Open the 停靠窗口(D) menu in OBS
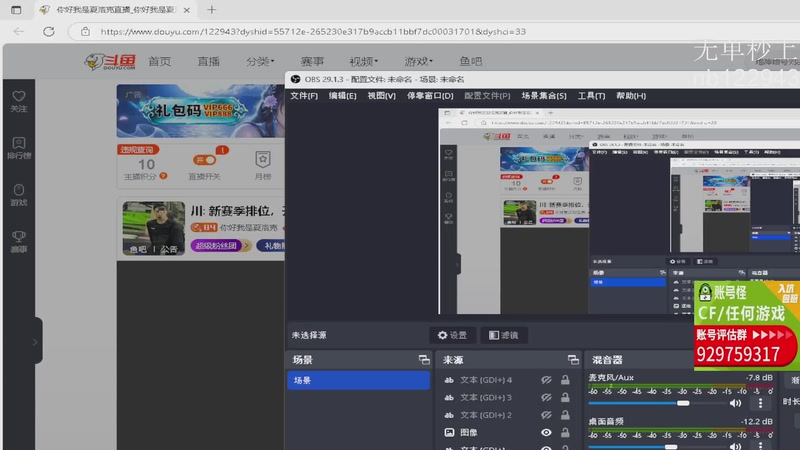Image resolution: width=800 pixels, height=450 pixels. coord(430,96)
